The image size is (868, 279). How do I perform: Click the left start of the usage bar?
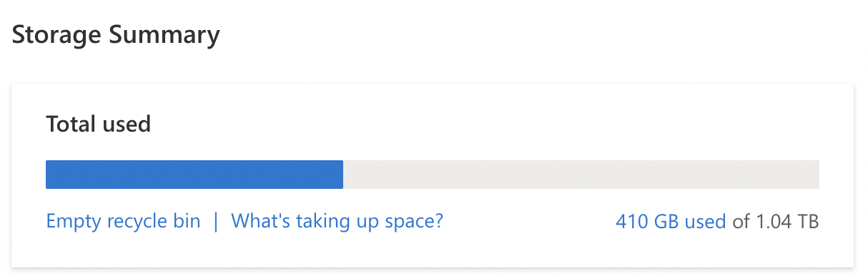click(49, 175)
